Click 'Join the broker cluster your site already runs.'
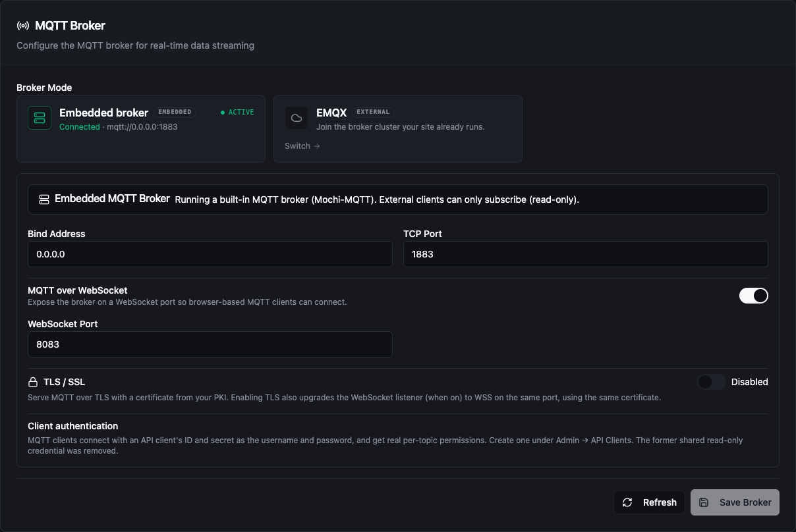Image resolution: width=796 pixels, height=532 pixels. pyautogui.click(x=401, y=127)
